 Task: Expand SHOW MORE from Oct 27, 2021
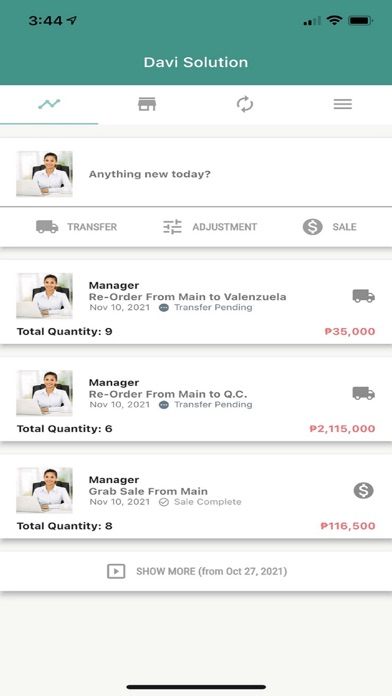196,571
